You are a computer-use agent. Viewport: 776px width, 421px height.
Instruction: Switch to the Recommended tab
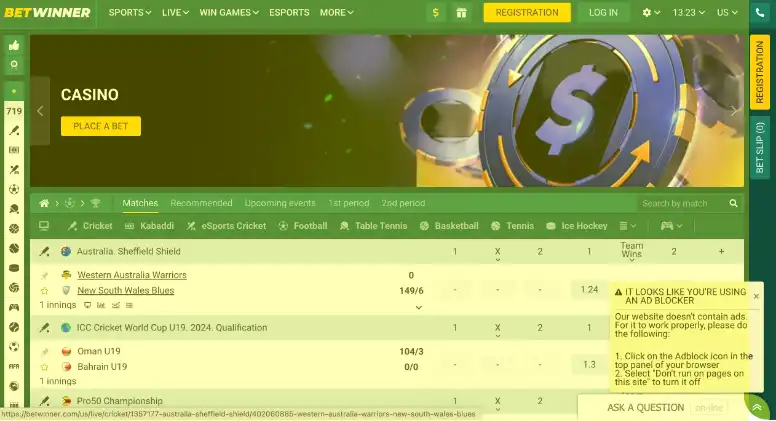pos(201,203)
